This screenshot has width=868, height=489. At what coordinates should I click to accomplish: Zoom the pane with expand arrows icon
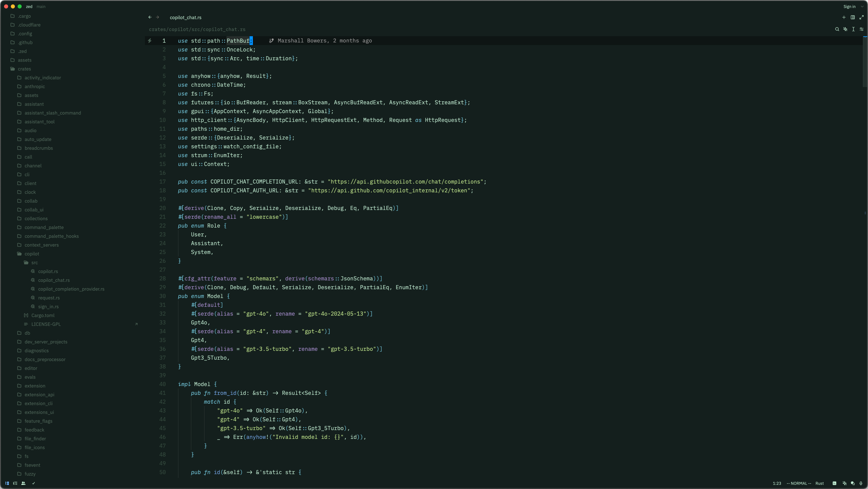tap(862, 17)
